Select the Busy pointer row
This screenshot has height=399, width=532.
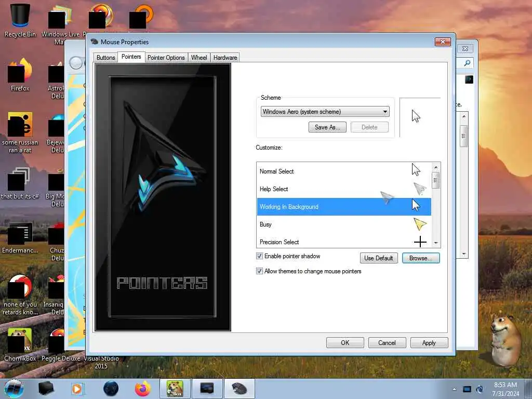[344, 224]
